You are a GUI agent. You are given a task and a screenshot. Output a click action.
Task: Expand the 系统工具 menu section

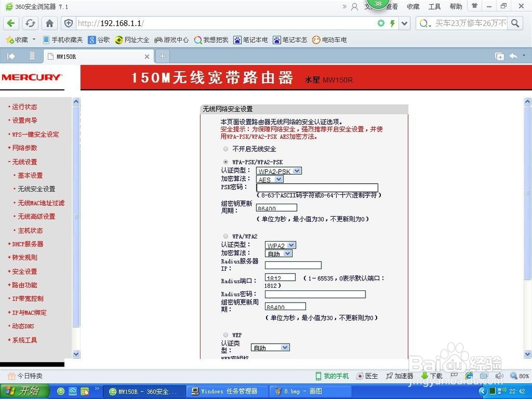[24, 340]
